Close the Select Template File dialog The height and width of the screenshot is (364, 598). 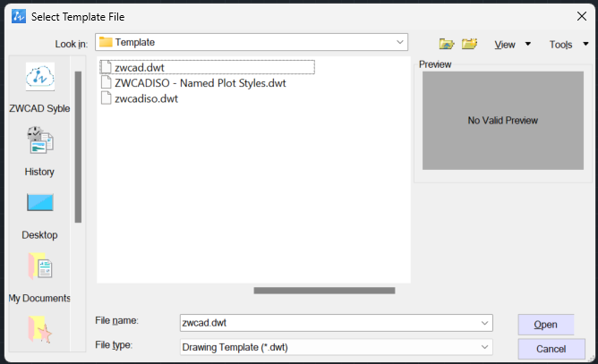[582, 16]
